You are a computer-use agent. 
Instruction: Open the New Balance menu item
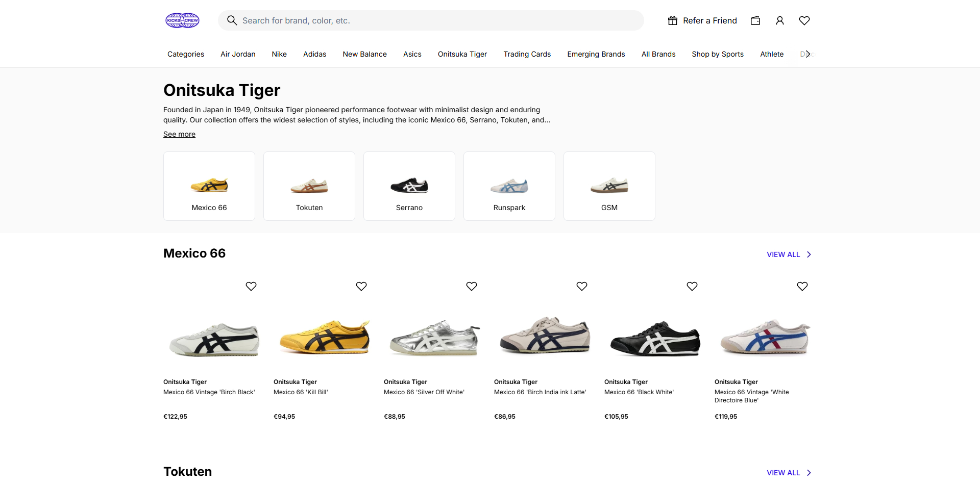[364, 54]
